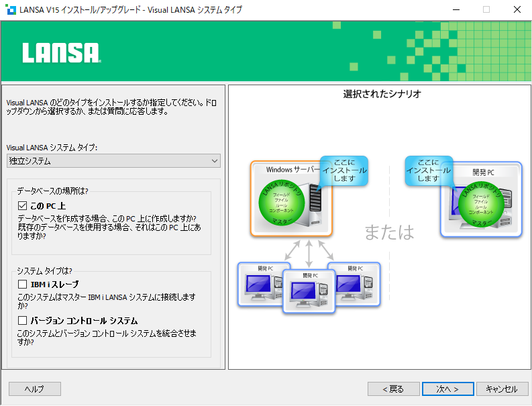Click the LANSA installer title bar icon
Viewport: 532px width, 406px height.
click(11, 9)
